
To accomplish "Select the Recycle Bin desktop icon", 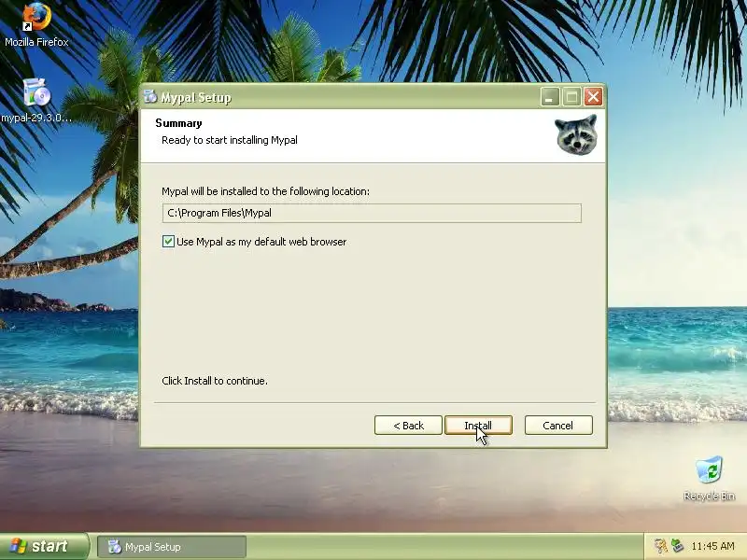I will pos(709,478).
